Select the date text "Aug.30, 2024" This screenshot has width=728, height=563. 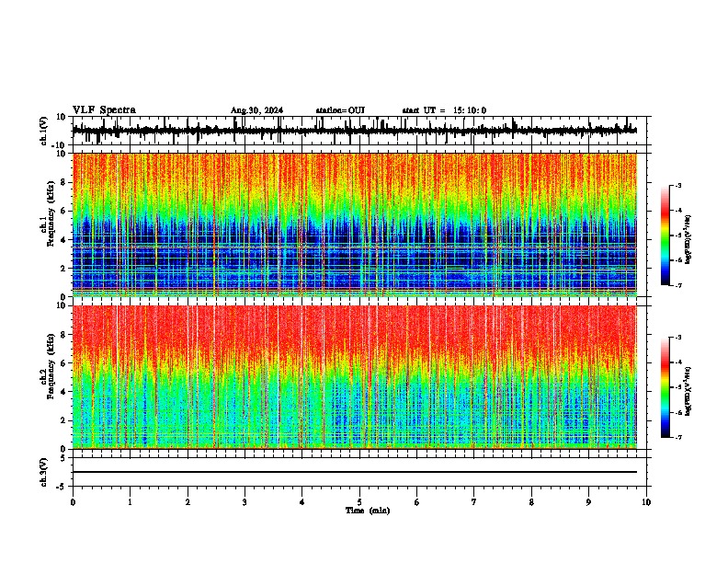point(256,110)
